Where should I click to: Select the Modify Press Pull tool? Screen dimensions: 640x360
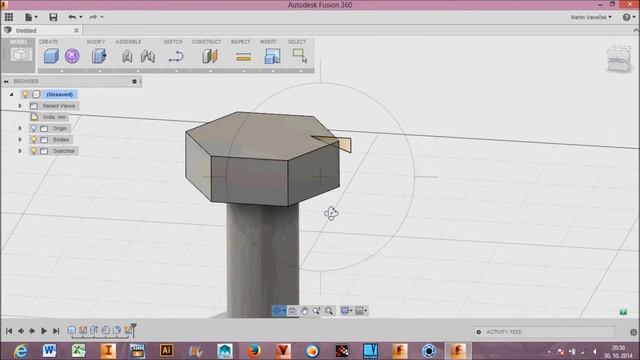(99, 56)
